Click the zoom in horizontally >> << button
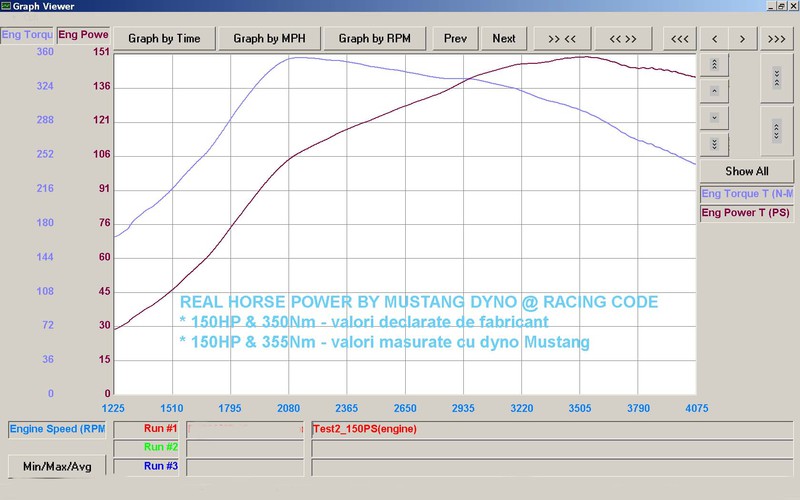800x500 pixels. tap(562, 39)
